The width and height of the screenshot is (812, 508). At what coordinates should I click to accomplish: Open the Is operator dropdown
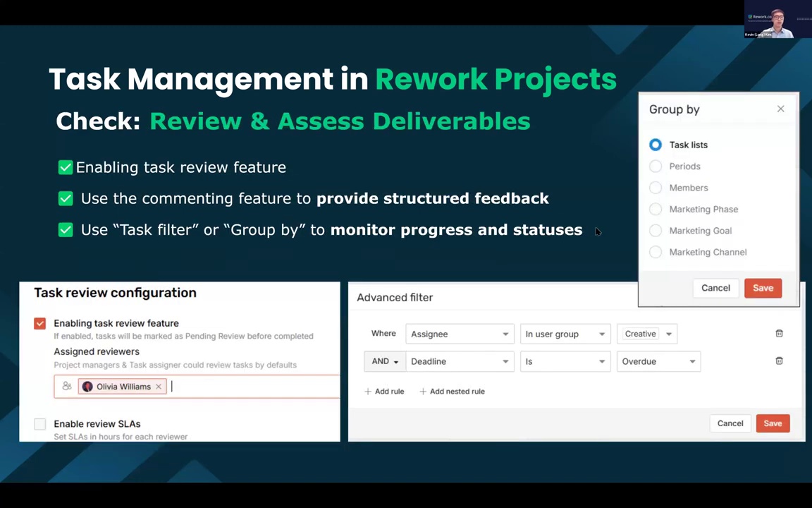(565, 361)
